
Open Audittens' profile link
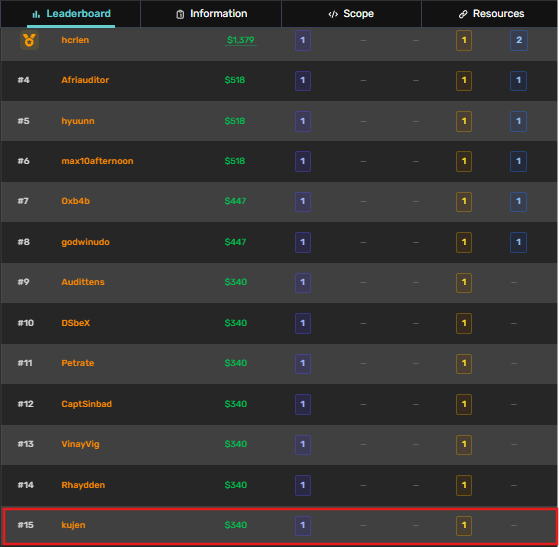83,282
